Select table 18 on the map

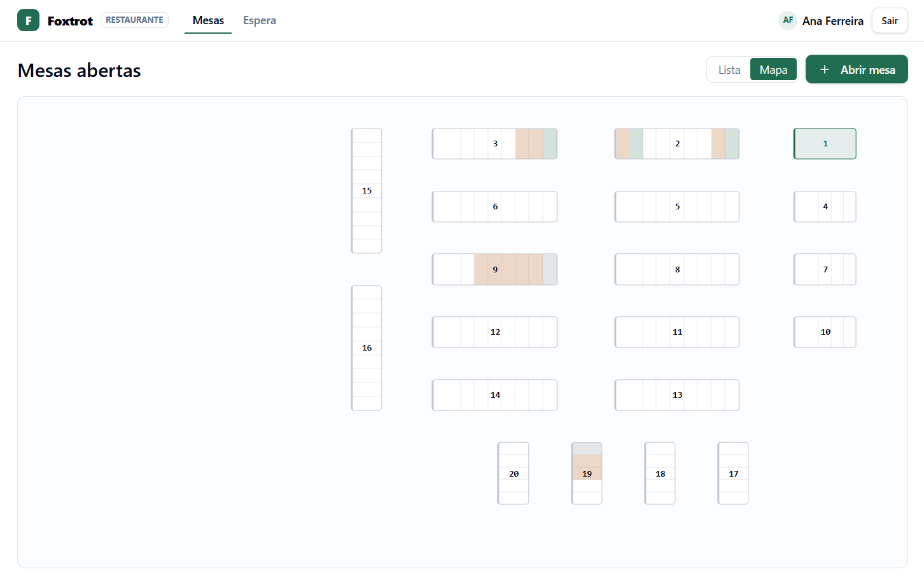click(660, 473)
